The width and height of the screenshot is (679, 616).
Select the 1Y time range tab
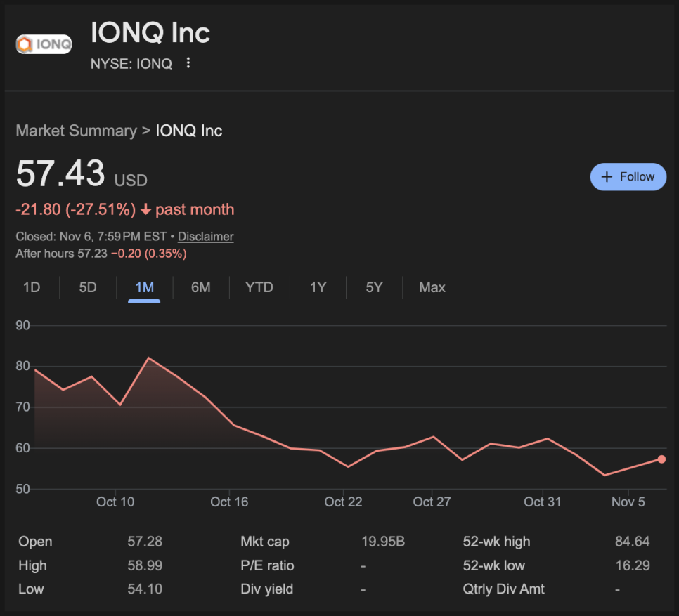click(318, 287)
